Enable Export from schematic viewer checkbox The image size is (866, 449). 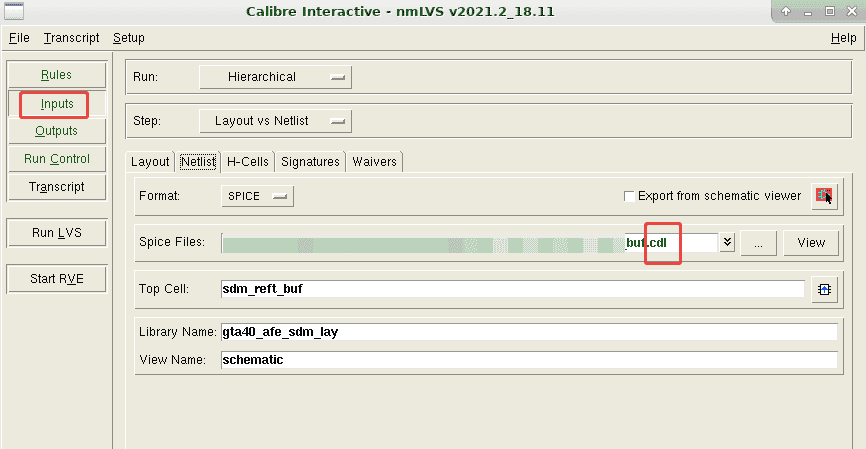629,196
